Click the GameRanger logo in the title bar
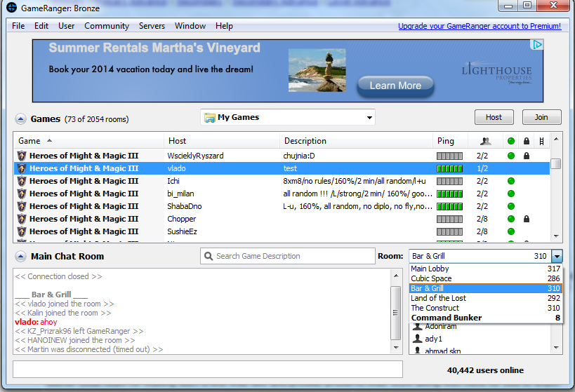This screenshot has height=392, width=575. tap(12, 7)
